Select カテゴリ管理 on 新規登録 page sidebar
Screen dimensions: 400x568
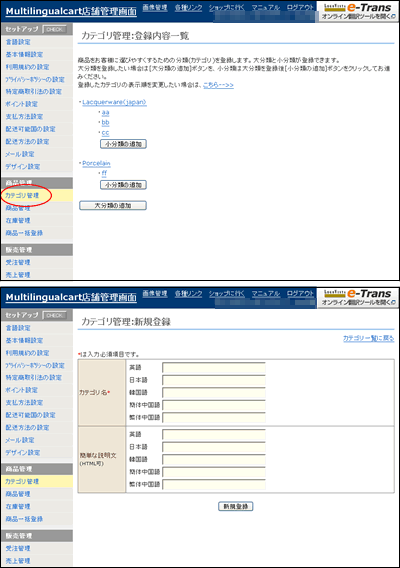click(x=22, y=481)
